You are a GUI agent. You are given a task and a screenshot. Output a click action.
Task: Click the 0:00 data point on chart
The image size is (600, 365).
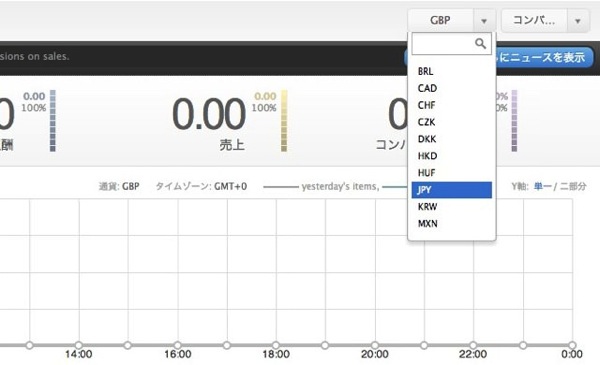[572, 345]
